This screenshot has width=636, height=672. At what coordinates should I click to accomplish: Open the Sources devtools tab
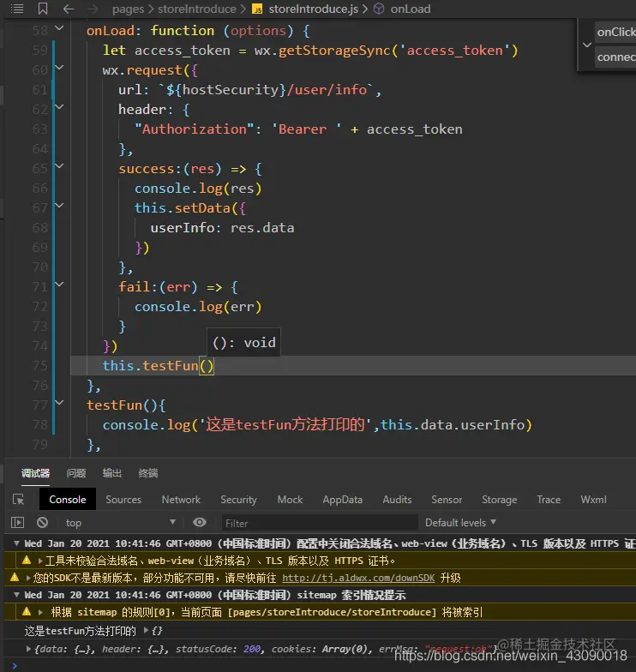point(123,499)
